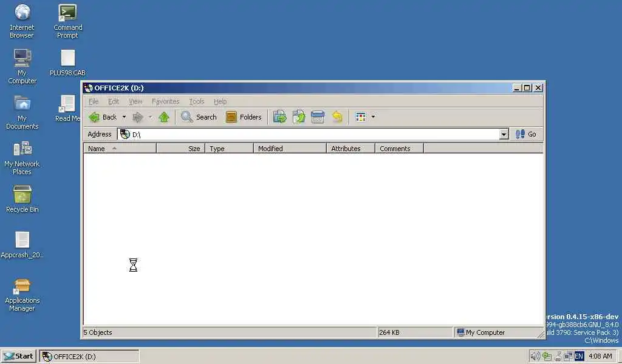Click the disconnected network plug tray icon
622x364 pixels.
pyautogui.click(x=558, y=356)
